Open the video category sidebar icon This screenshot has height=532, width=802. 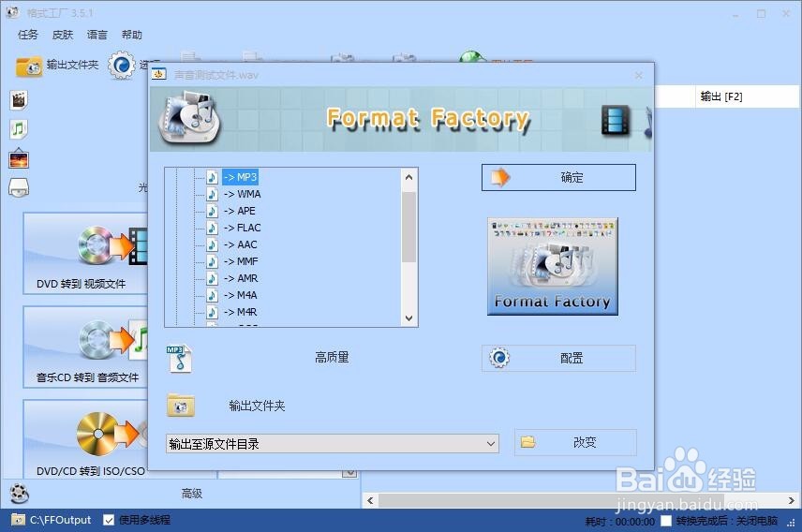pos(19,99)
